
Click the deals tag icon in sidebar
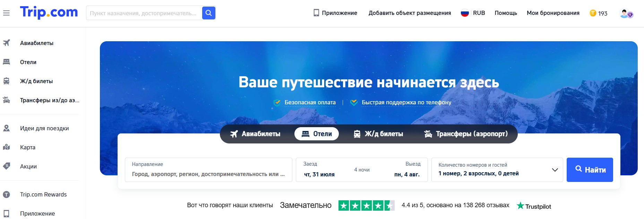7,166
